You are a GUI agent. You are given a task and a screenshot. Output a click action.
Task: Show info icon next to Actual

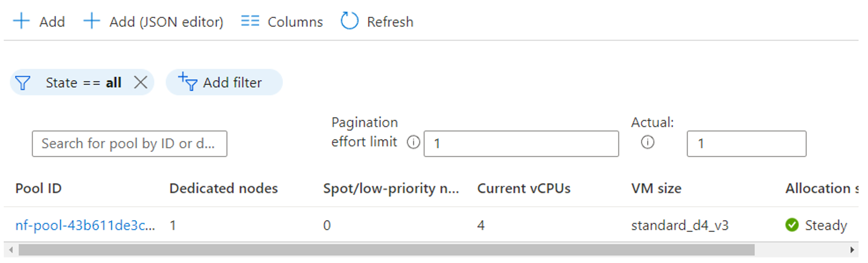647,143
